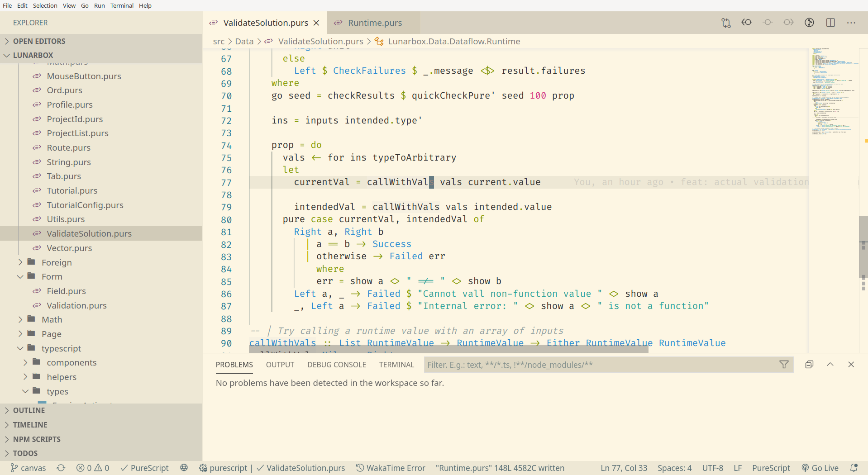Close the bottom panel

[851, 365]
